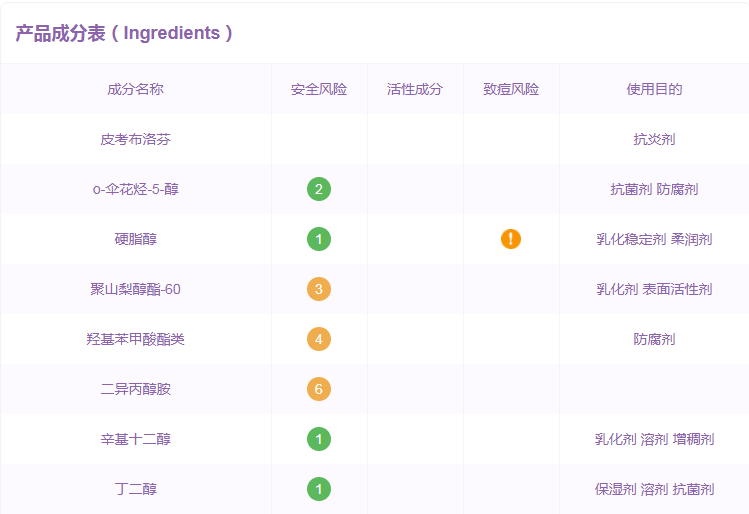Select purpose text 抗炎剂
The width and height of the screenshot is (749, 514).
pyautogui.click(x=654, y=139)
